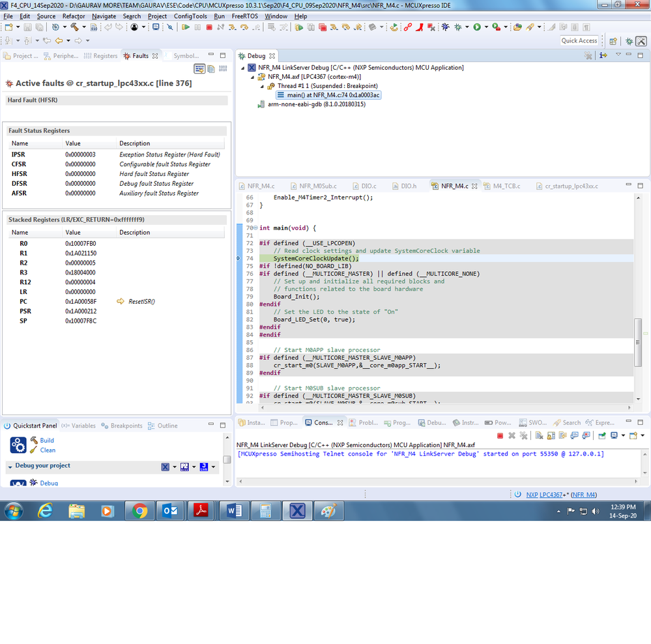Collapse the Debug your project section
Screen dimensions: 651x644
tap(10, 467)
